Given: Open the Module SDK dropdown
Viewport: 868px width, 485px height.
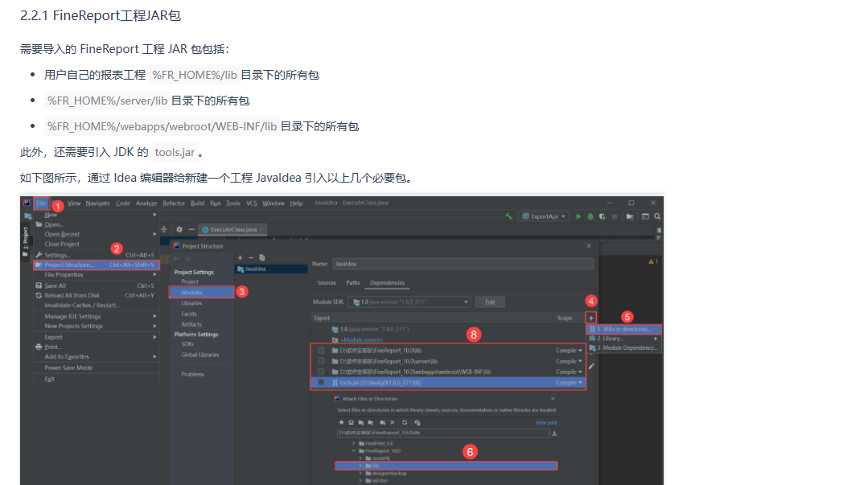Looking at the screenshot, I should pos(409,302).
